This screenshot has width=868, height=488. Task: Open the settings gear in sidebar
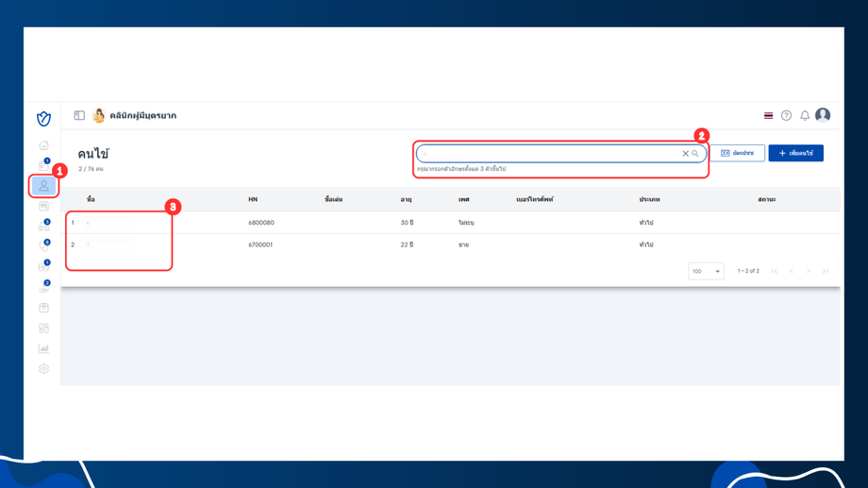point(43,369)
